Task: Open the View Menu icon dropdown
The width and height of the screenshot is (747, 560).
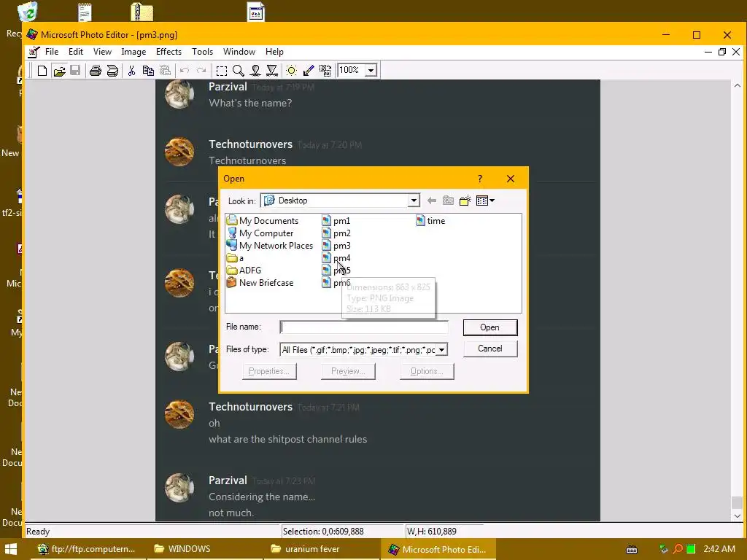Action: pos(485,201)
